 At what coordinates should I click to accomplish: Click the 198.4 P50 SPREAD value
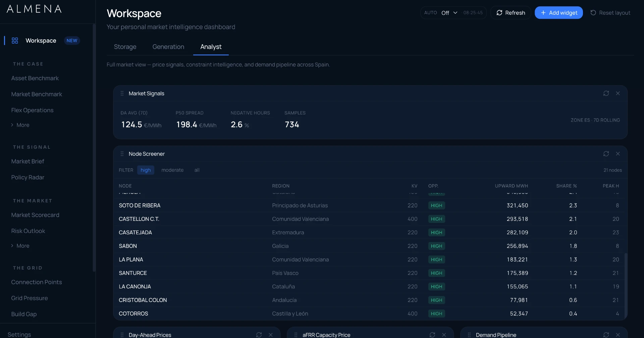point(186,125)
